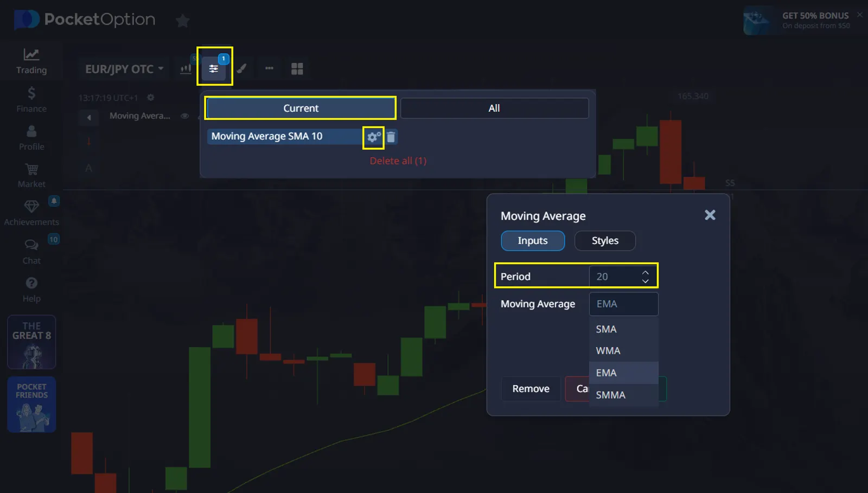The height and width of the screenshot is (493, 868).
Task: Click the chart type icon
Action: (x=186, y=69)
